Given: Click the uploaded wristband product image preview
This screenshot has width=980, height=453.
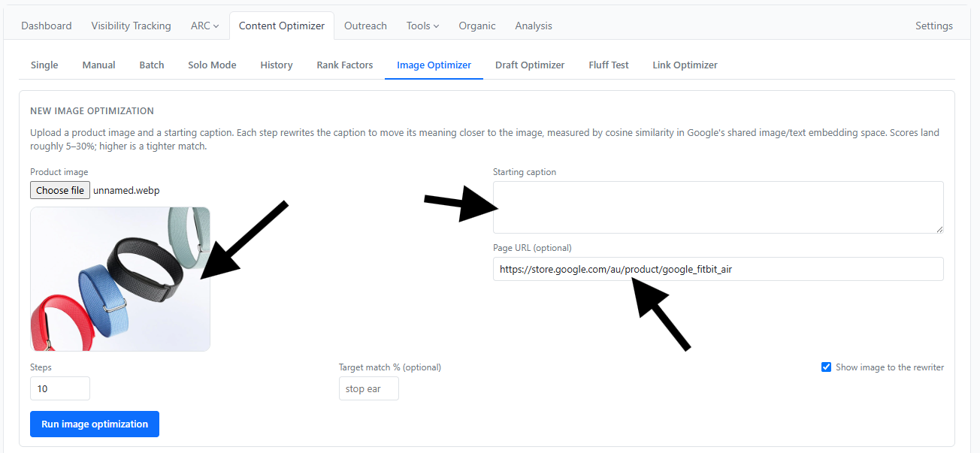Looking at the screenshot, I should click(120, 279).
